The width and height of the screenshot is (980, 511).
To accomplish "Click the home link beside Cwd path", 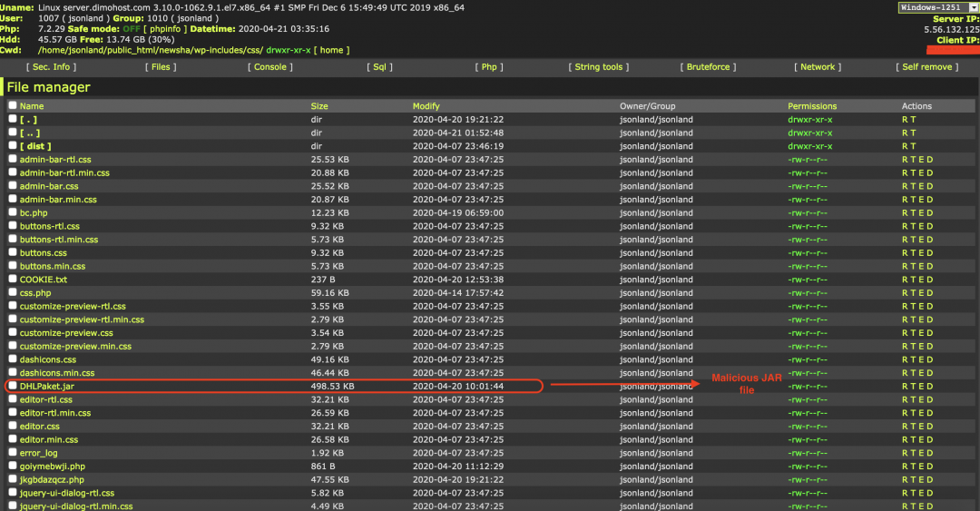I will (331, 50).
